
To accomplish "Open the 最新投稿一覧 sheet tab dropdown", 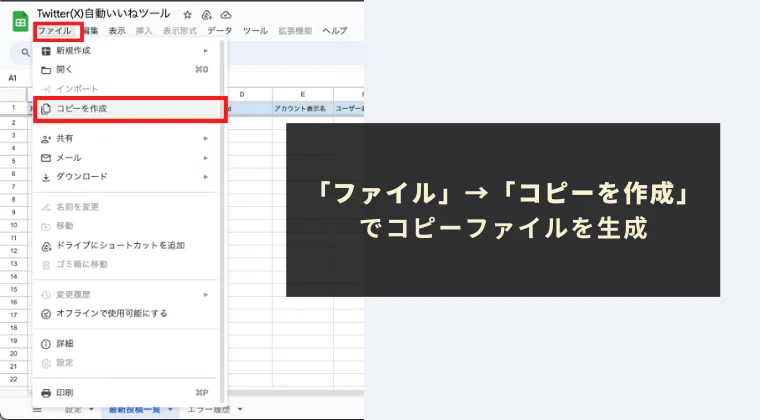I will (x=170, y=410).
